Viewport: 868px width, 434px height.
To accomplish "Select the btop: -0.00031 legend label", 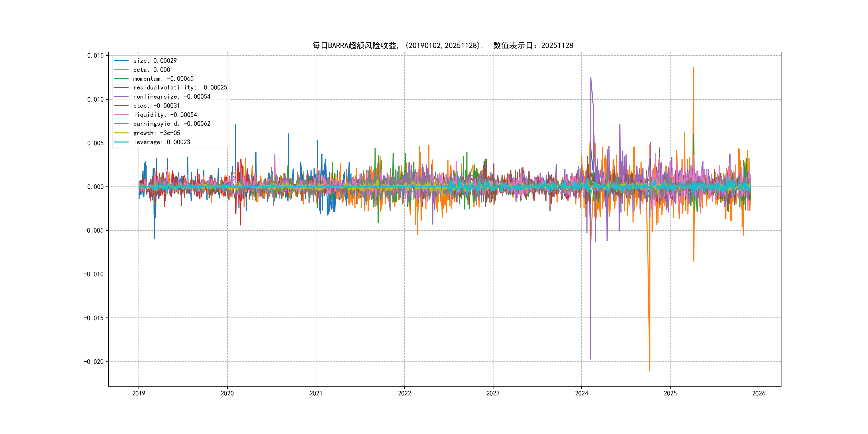I will (x=156, y=106).
